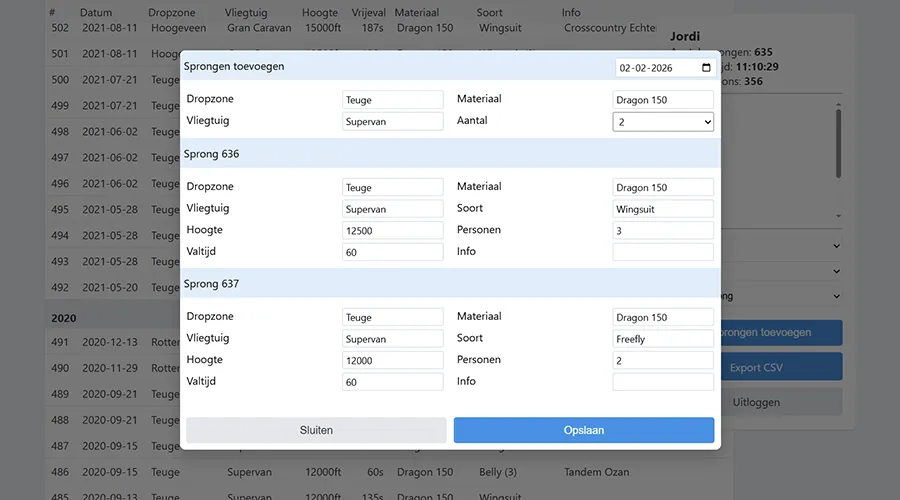The width and height of the screenshot is (900, 500).
Task: Click Personen field for Sprong 636
Action: click(x=663, y=230)
